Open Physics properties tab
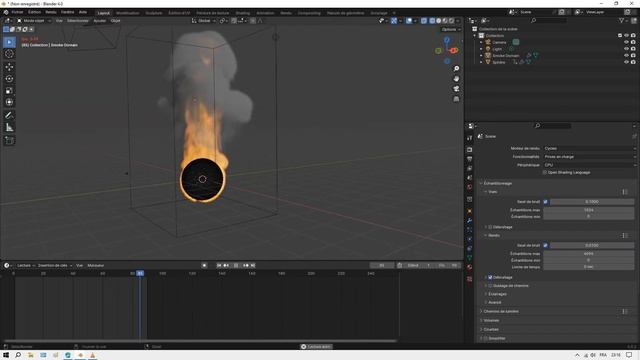 tap(469, 239)
